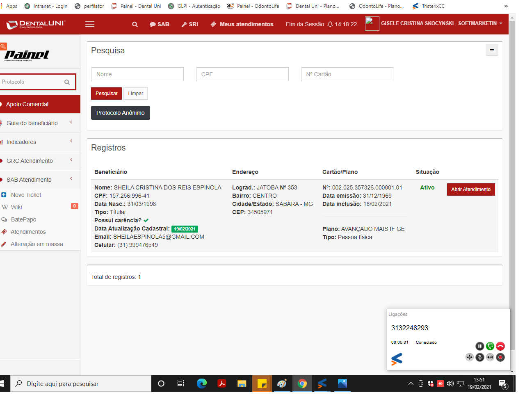The height and width of the screenshot is (420, 525).
Task: Open the hamburger menu beside DentalUni logo
Action: click(x=90, y=25)
